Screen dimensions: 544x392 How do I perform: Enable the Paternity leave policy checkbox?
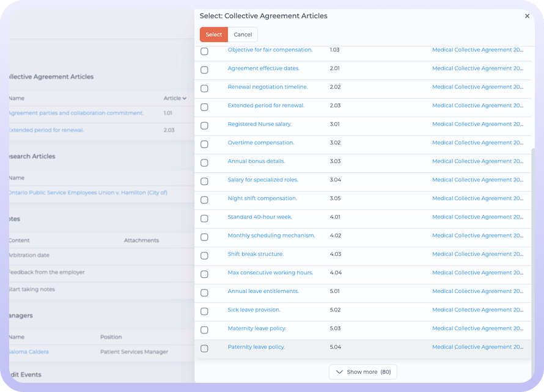pos(204,349)
